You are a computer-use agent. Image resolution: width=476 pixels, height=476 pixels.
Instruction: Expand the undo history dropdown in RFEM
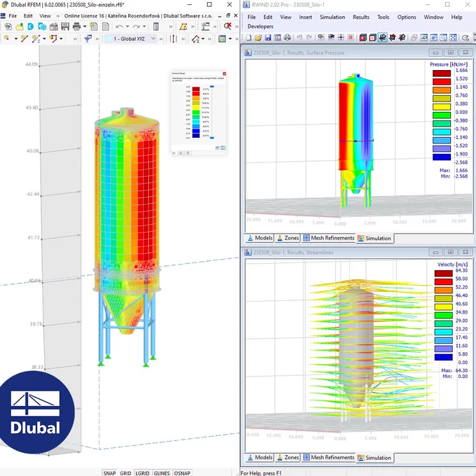point(127,27)
